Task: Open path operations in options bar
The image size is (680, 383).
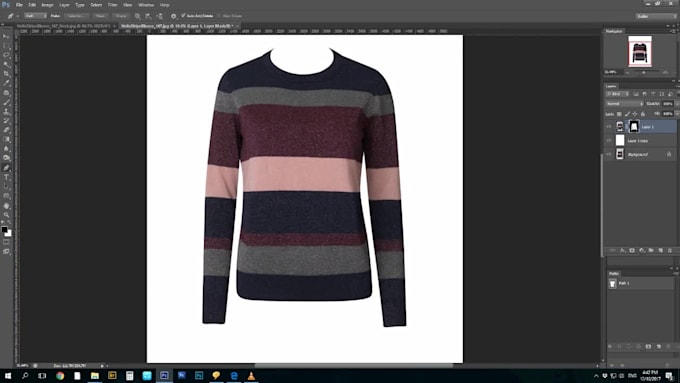Action: pos(137,16)
